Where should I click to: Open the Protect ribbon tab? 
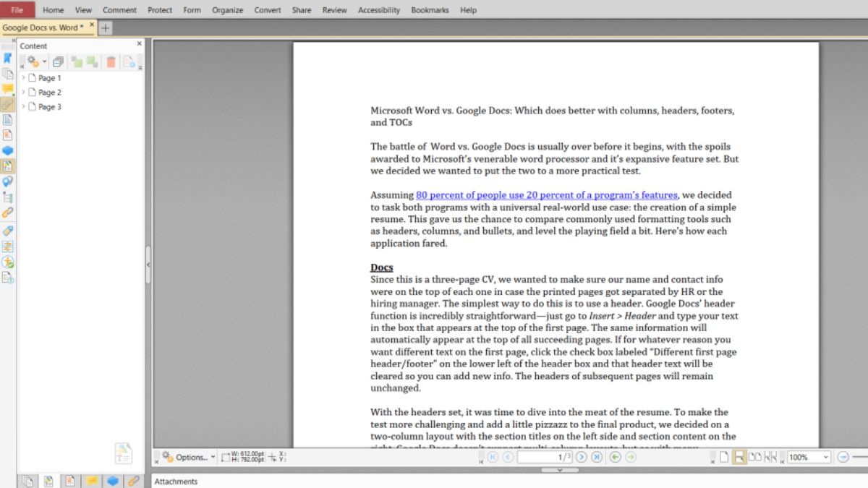160,10
